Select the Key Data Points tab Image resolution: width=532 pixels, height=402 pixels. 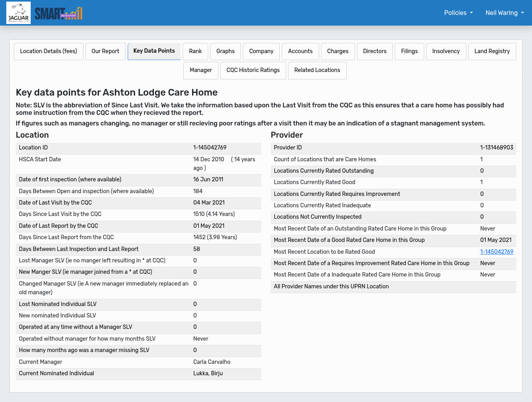click(x=154, y=51)
